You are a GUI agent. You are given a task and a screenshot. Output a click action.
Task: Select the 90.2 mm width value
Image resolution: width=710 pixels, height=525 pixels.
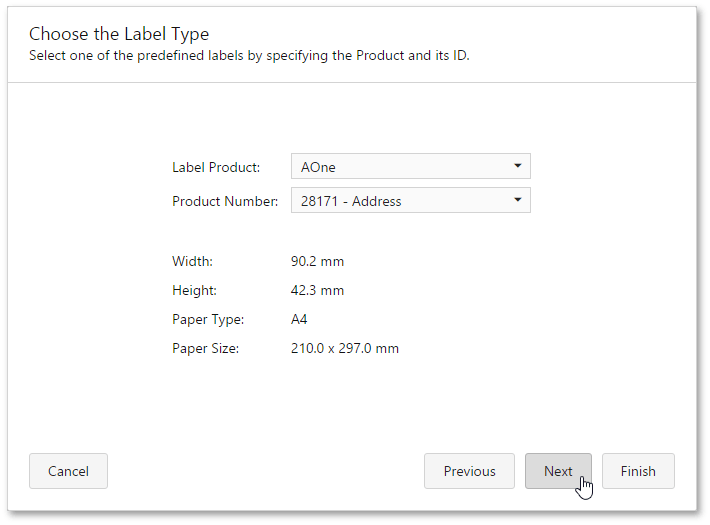[x=317, y=261]
